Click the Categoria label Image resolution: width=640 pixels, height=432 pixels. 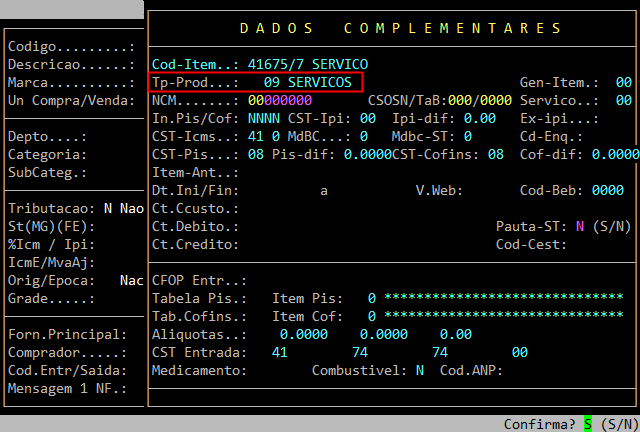click(x=47, y=154)
